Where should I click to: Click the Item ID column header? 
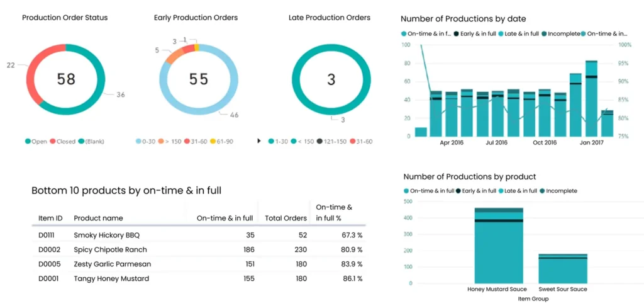(x=50, y=218)
